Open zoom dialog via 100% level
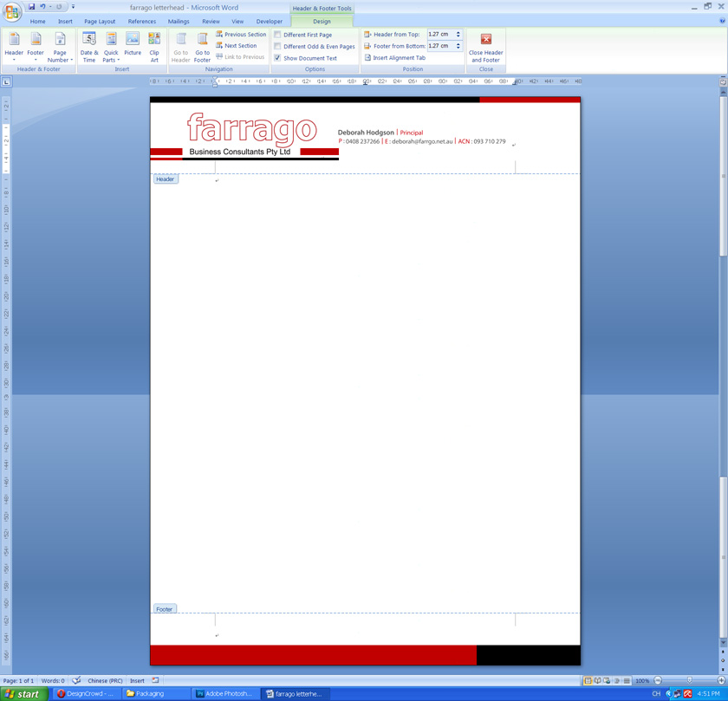The width and height of the screenshot is (728, 701). pos(642,680)
